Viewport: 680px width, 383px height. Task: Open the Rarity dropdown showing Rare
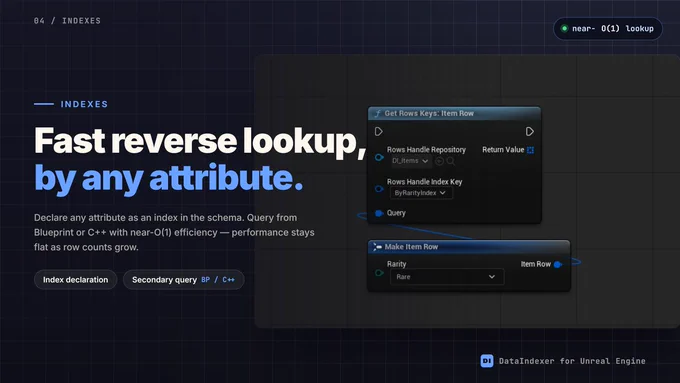[447, 277]
